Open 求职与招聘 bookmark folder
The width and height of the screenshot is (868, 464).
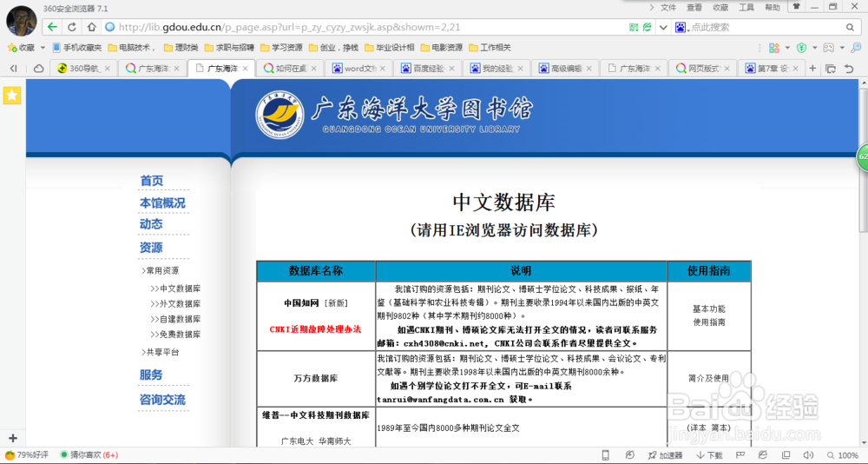(229, 48)
